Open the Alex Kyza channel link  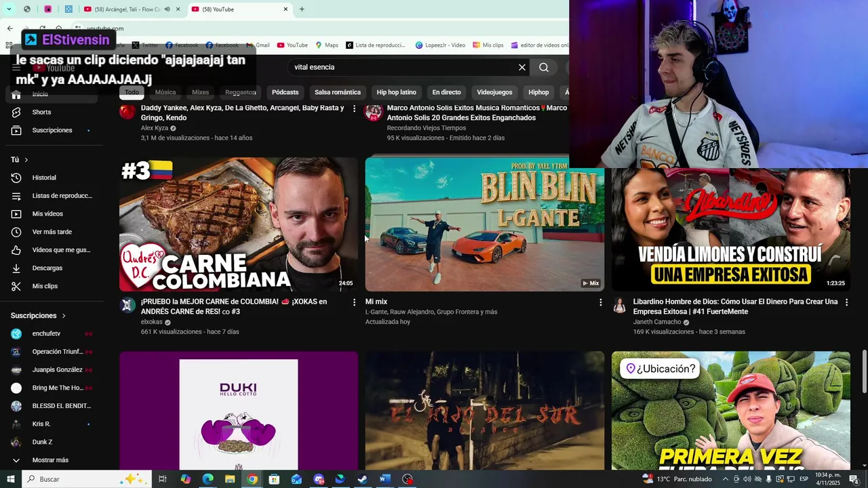tap(155, 128)
